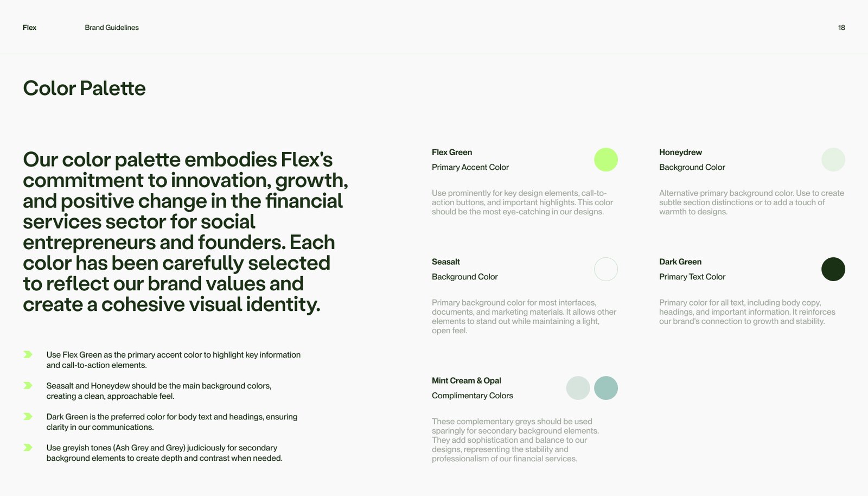The height and width of the screenshot is (496, 868).
Task: Click Brand Guidelines in the header
Action: pyautogui.click(x=112, y=28)
